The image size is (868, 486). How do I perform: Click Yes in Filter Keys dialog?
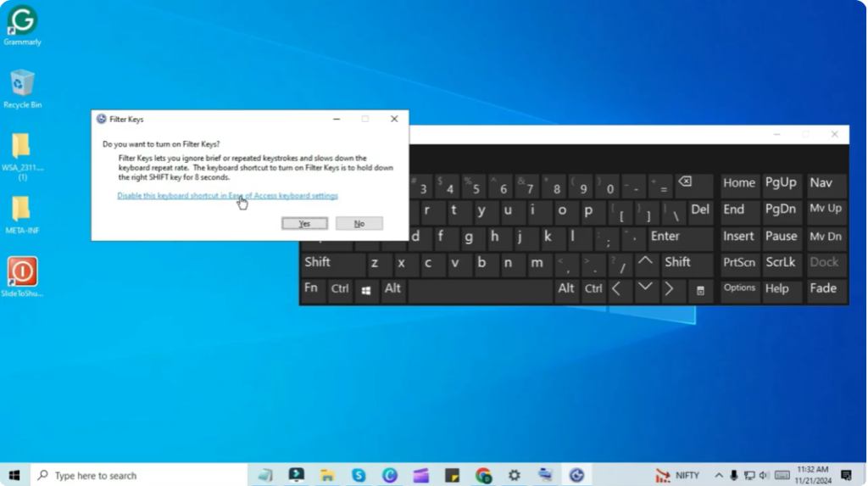304,223
